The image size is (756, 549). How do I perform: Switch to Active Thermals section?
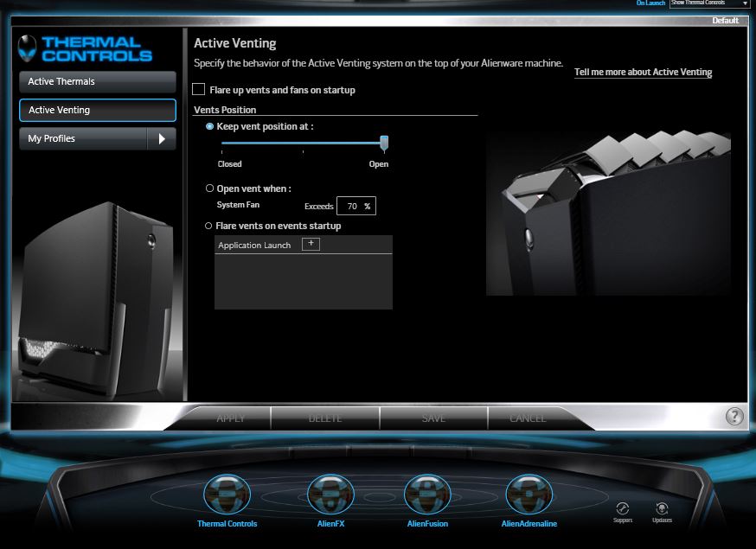click(98, 81)
